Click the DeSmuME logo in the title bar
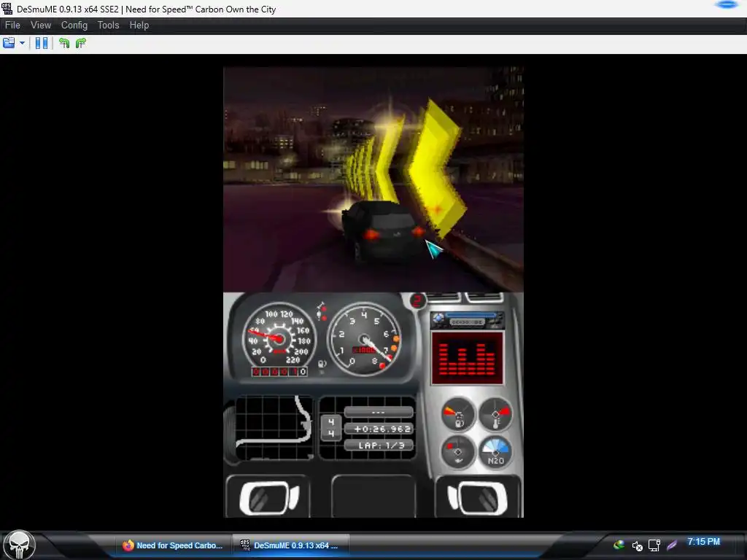 pyautogui.click(x=7, y=9)
